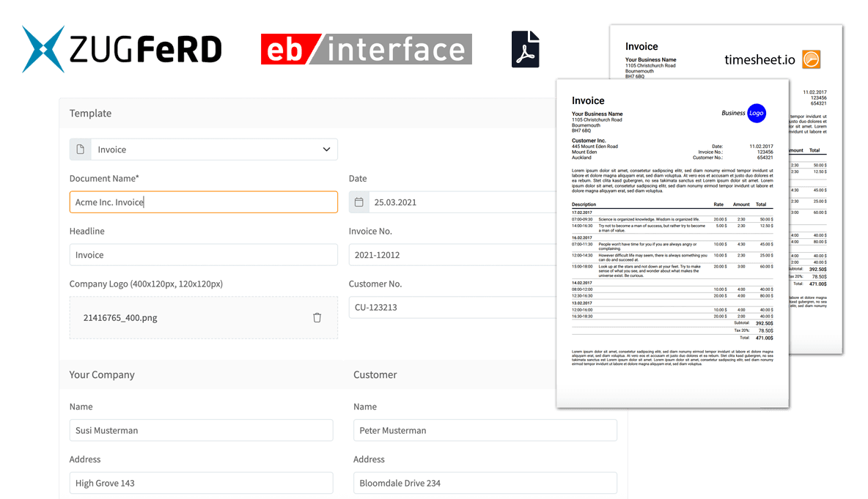This screenshot has width=868, height=499.
Task: Delete the uploaded logo using the trash icon
Action: tap(317, 317)
